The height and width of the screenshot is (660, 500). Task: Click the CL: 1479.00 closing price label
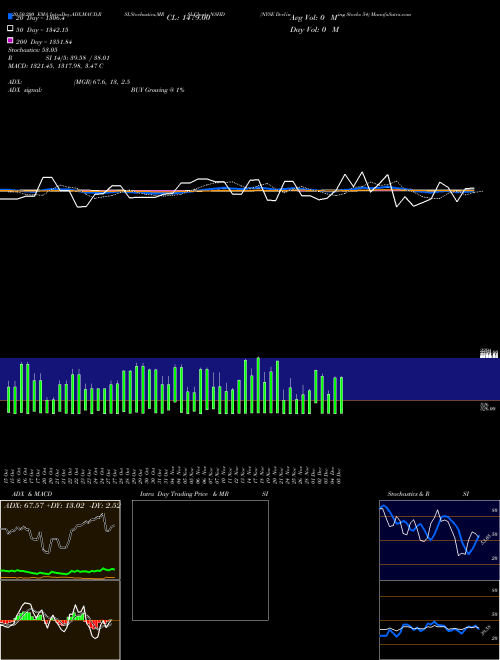pyautogui.click(x=189, y=18)
